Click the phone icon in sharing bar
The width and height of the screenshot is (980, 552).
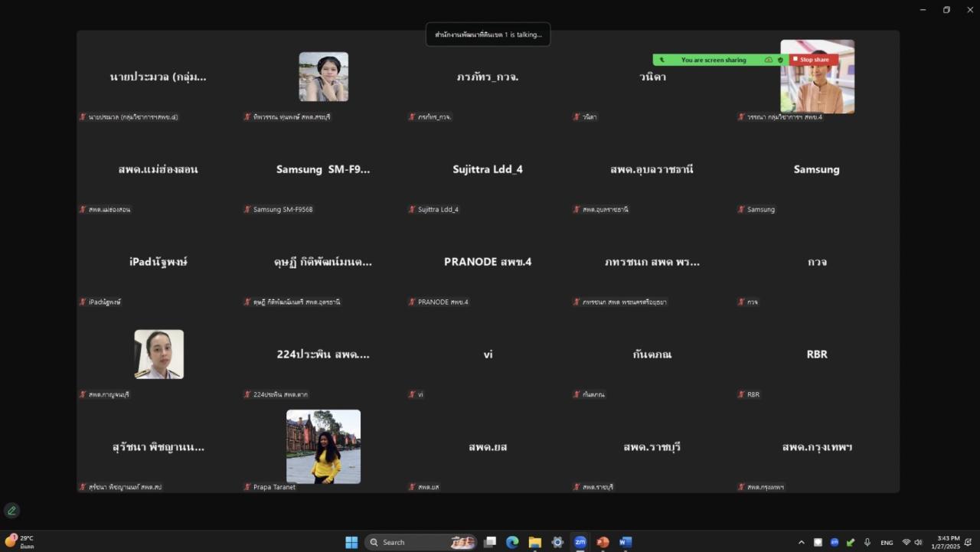coord(662,60)
